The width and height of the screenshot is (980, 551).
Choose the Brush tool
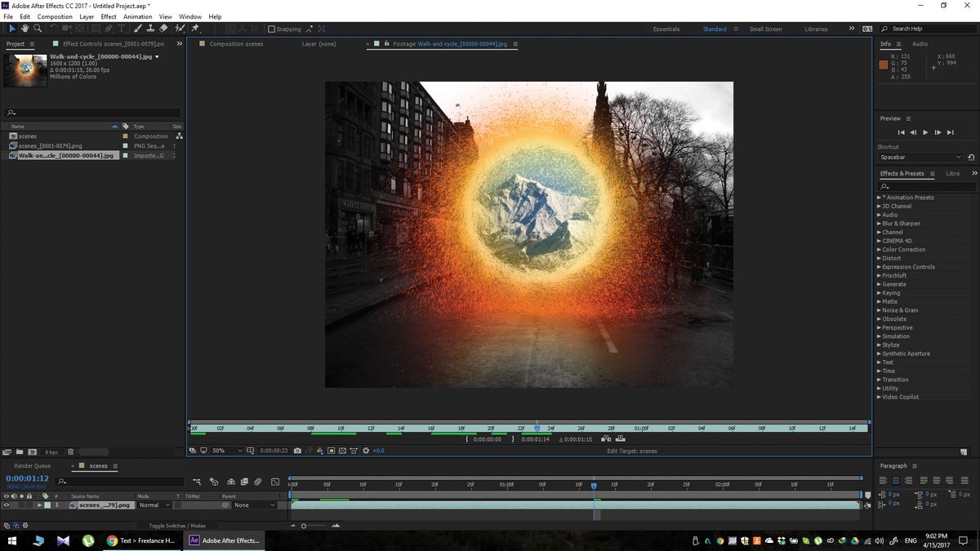click(x=138, y=29)
